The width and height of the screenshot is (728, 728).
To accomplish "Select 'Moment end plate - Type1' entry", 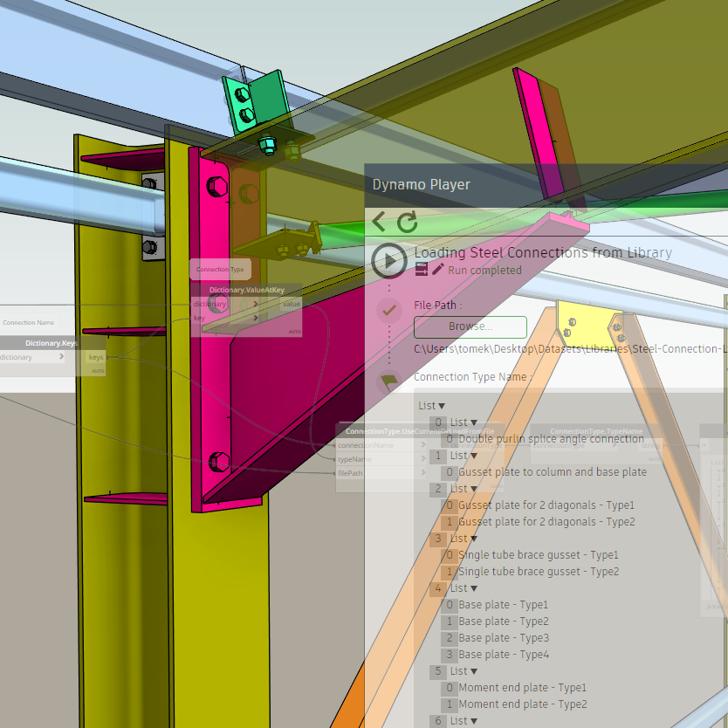I will tap(522, 688).
